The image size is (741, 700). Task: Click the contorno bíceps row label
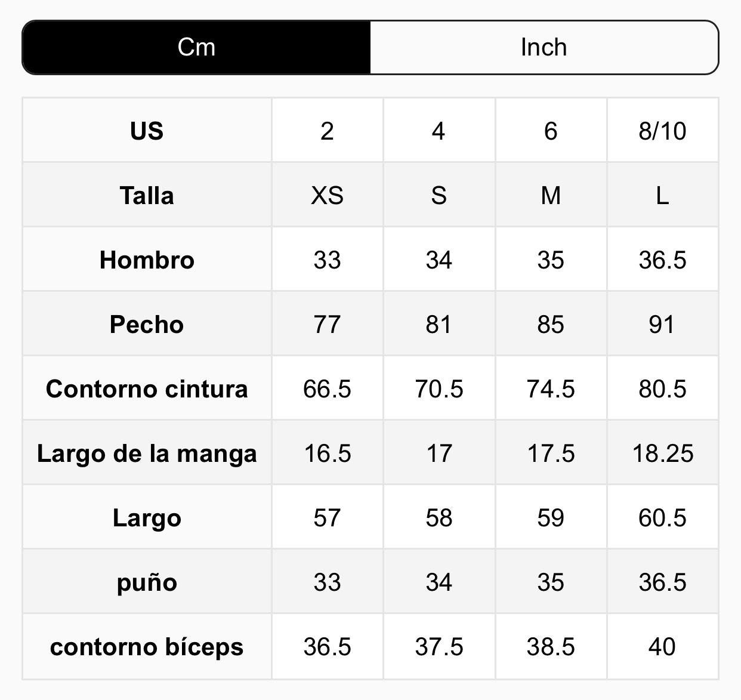point(147,646)
